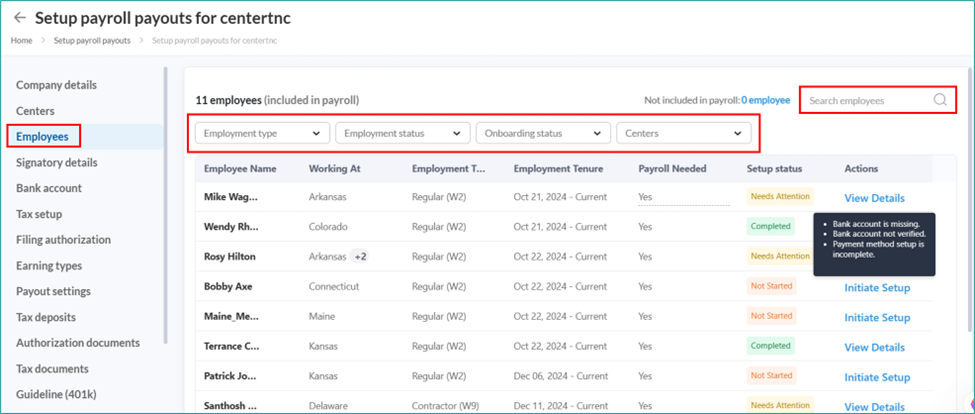
Task: Click Dec 06, 2024 - Current tenure
Action: tap(560, 376)
